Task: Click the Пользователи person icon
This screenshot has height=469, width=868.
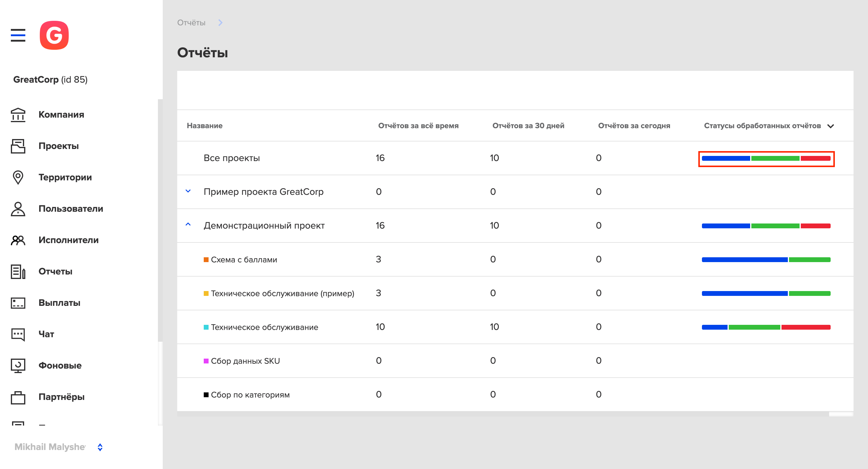Action: click(x=18, y=209)
